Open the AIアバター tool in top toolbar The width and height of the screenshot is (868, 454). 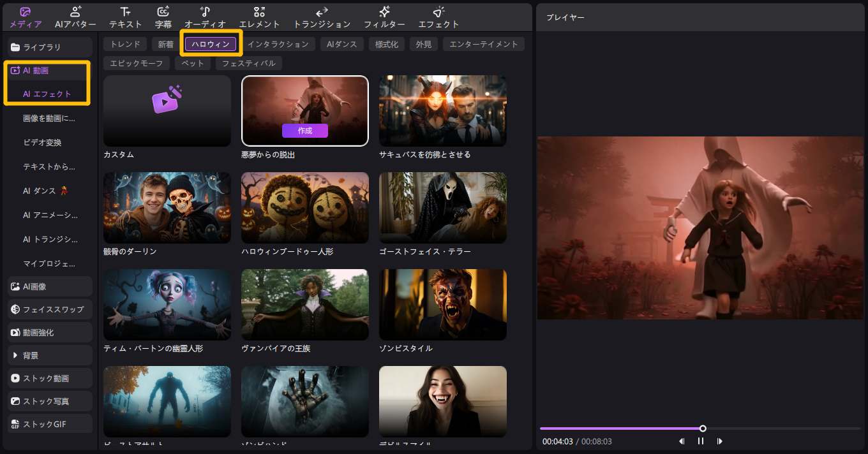75,17
